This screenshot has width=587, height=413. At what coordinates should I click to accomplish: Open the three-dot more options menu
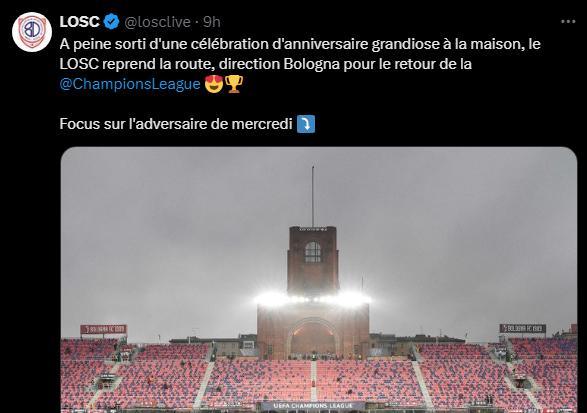(568, 22)
